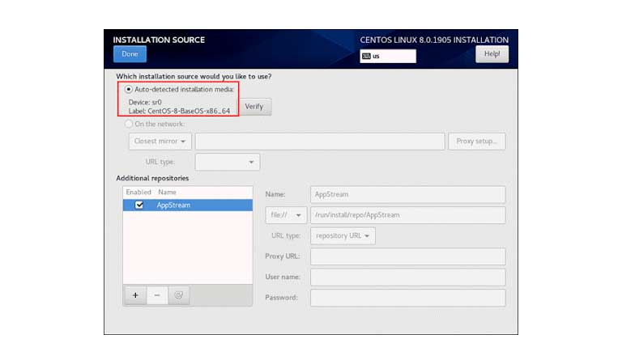Add a repository with plus icon
Viewport: 622px width, 364px height.
coord(135,295)
